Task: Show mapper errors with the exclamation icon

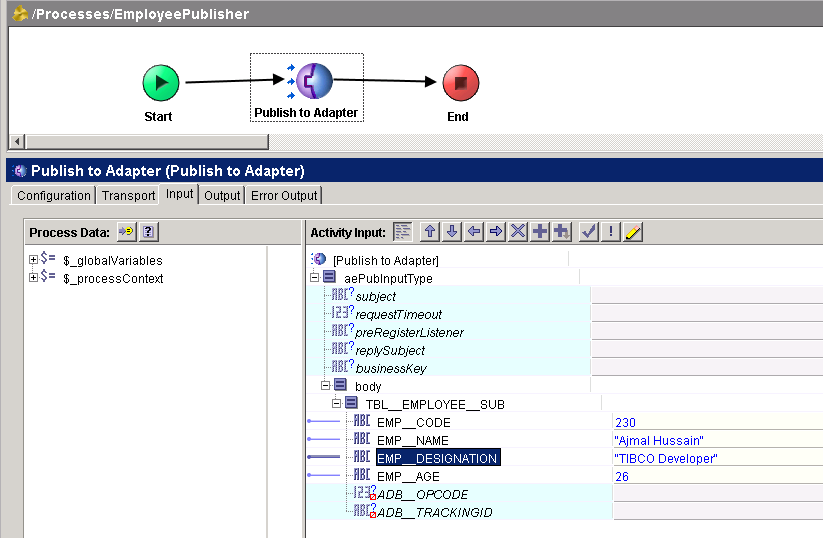Action: (x=611, y=231)
